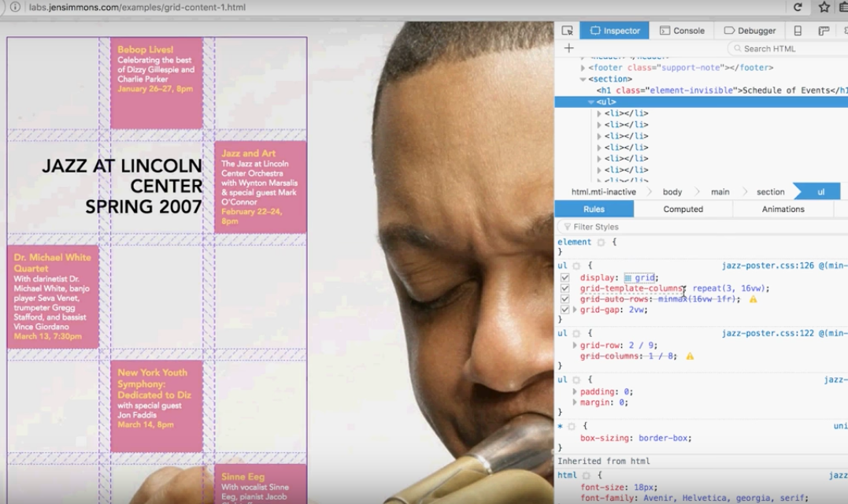The width and height of the screenshot is (848, 504).
Task: Expand the third li node
Action: coord(598,136)
